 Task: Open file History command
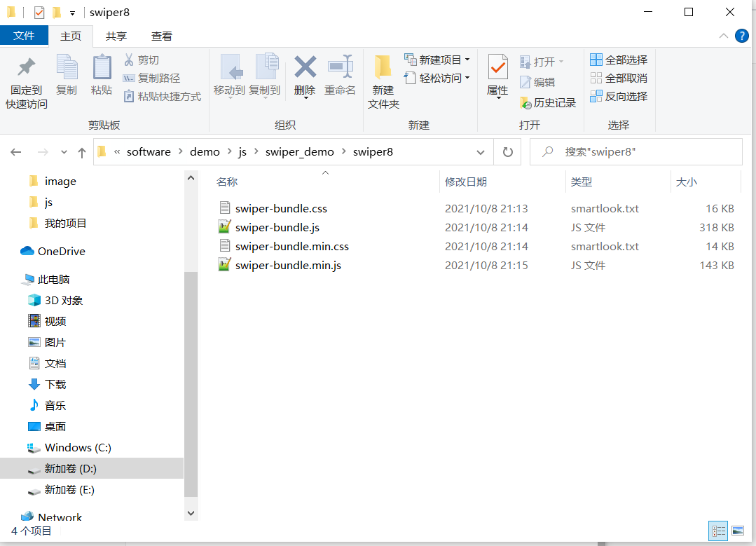(x=548, y=103)
